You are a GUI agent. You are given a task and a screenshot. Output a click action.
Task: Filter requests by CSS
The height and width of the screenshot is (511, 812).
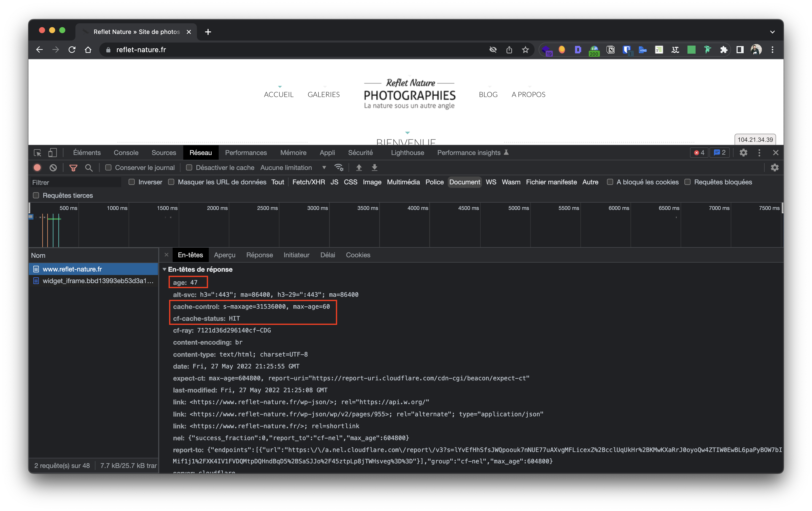click(x=350, y=182)
